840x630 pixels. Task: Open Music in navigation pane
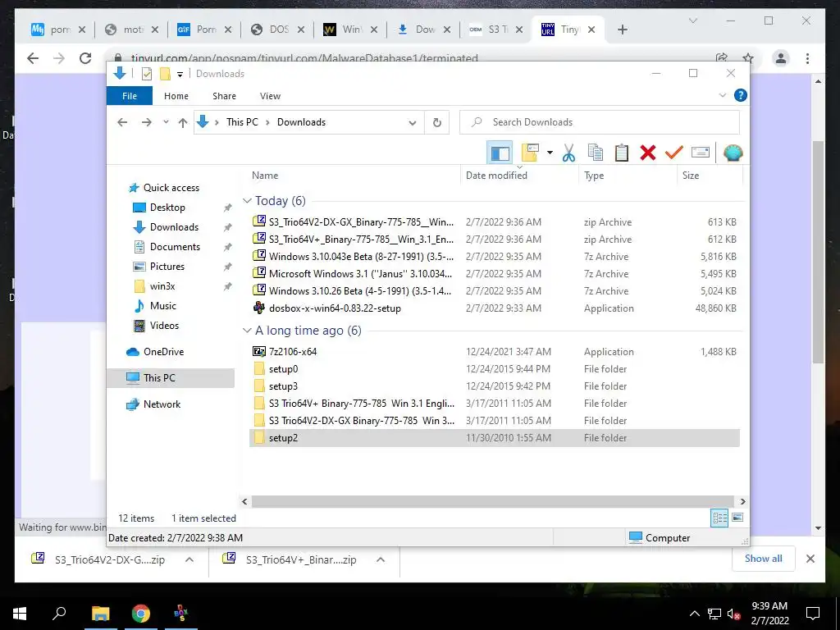[163, 306]
